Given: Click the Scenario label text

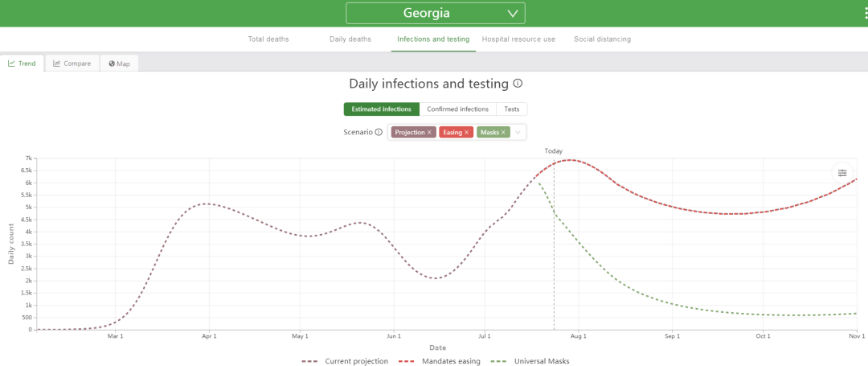Looking at the screenshot, I should tap(358, 133).
